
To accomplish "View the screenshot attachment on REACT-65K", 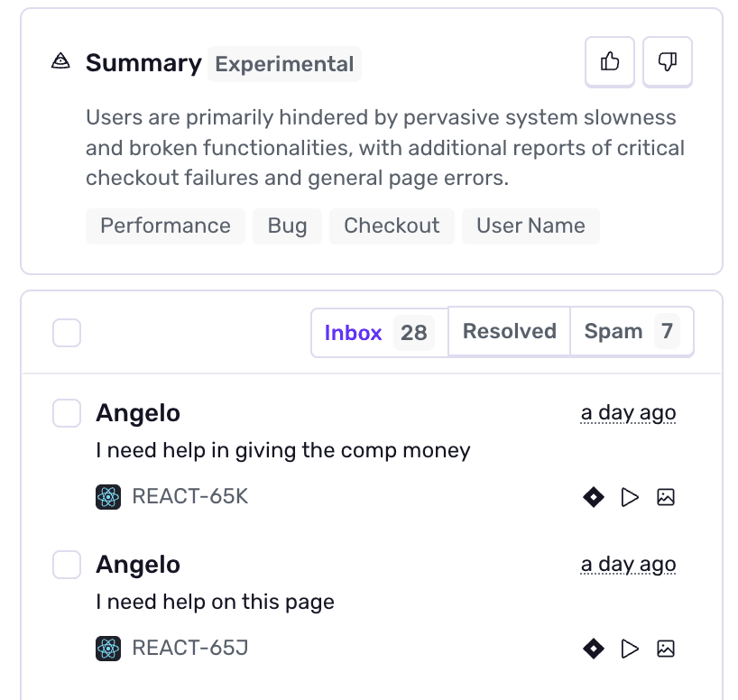I will pos(666,497).
